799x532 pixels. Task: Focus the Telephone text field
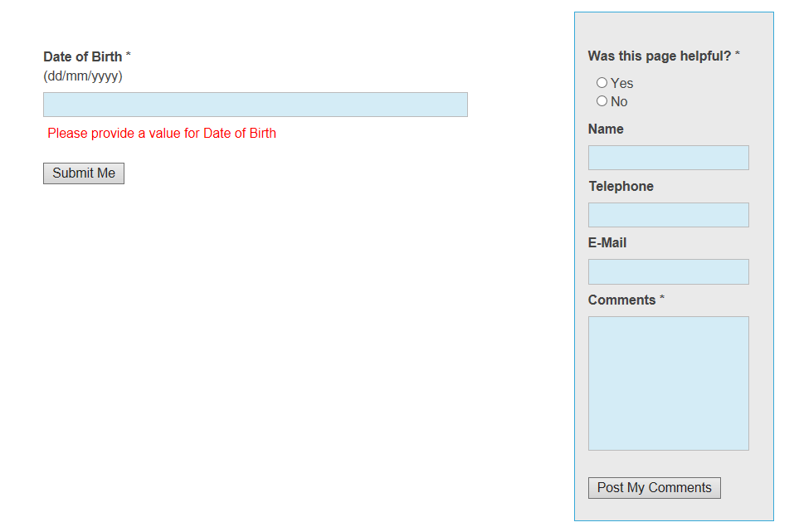coord(669,215)
